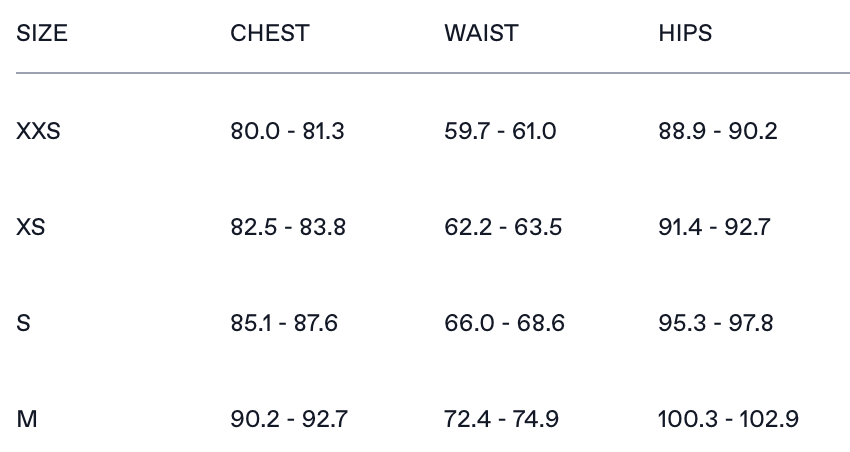The width and height of the screenshot is (850, 452).
Task: Click the SIZE column header
Action: tap(42, 33)
